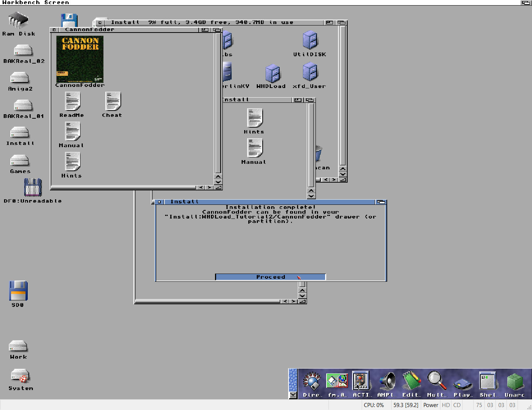
Task: Click the 59.3 [59.2] frame rate entry
Action: 406,405
